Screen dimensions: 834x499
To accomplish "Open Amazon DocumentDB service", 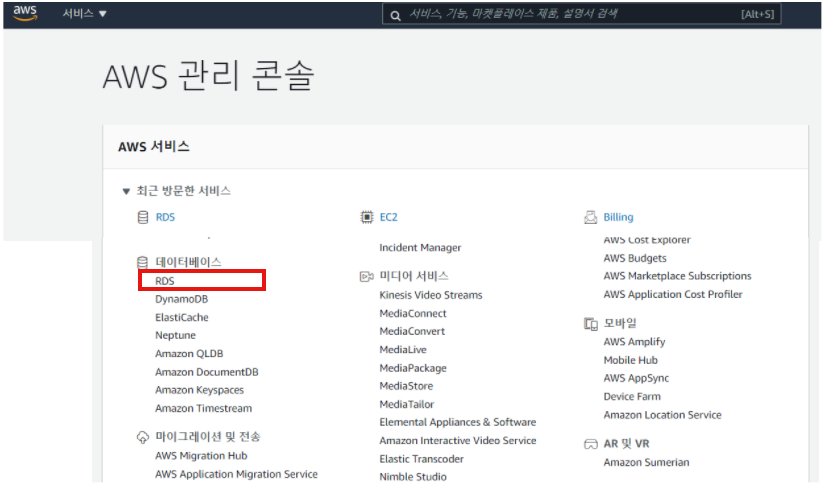I will (206, 372).
